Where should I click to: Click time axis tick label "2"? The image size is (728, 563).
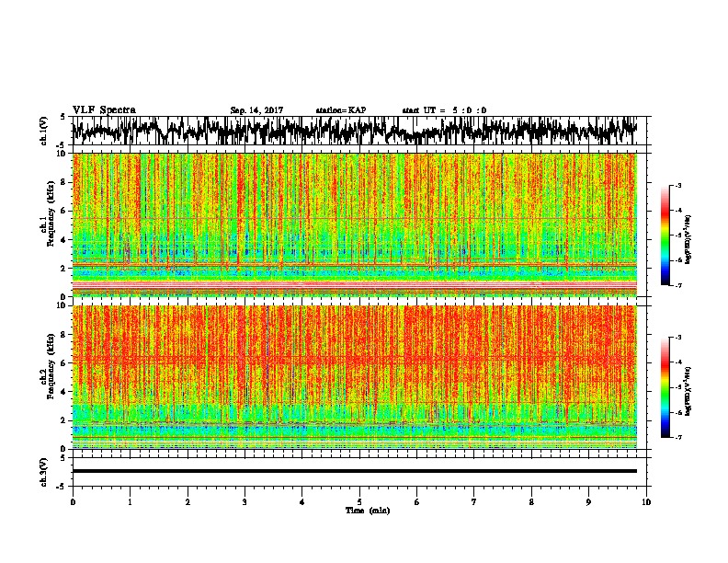(188, 502)
